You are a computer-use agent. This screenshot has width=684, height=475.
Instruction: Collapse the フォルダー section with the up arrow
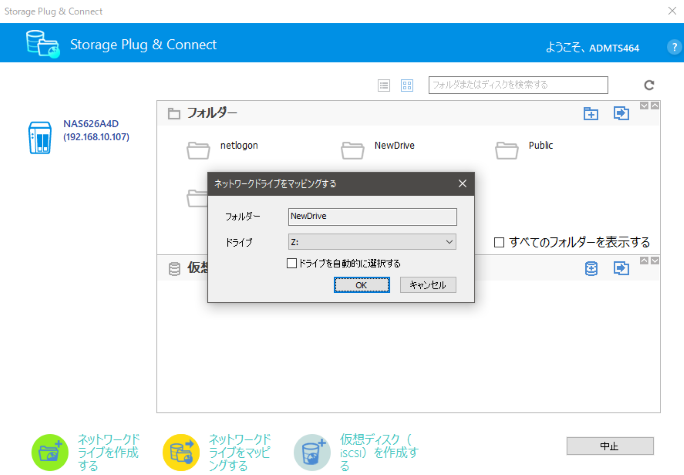point(655,106)
